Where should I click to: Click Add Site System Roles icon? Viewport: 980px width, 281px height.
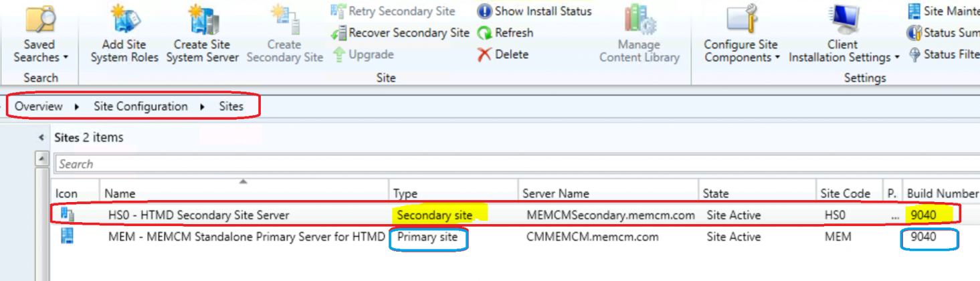pos(124,20)
